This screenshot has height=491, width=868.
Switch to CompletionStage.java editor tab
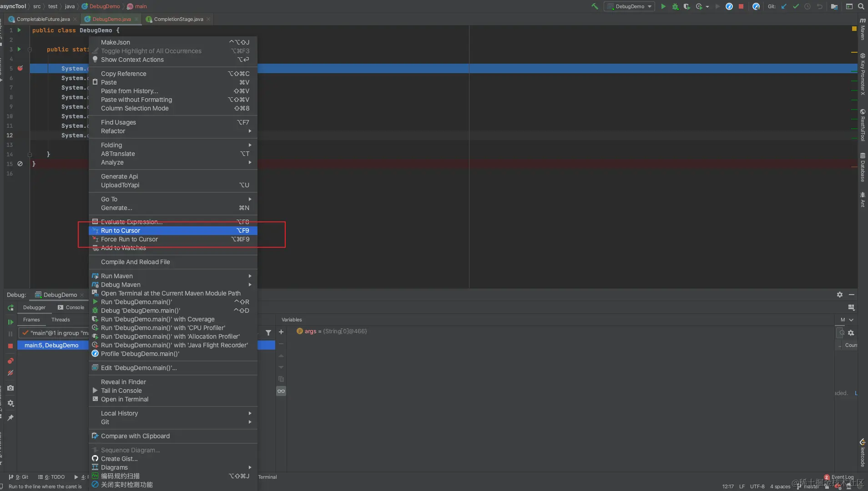pos(178,19)
